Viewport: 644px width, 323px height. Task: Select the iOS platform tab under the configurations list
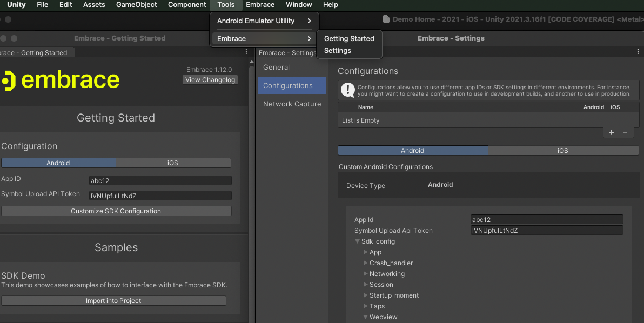coord(563,151)
